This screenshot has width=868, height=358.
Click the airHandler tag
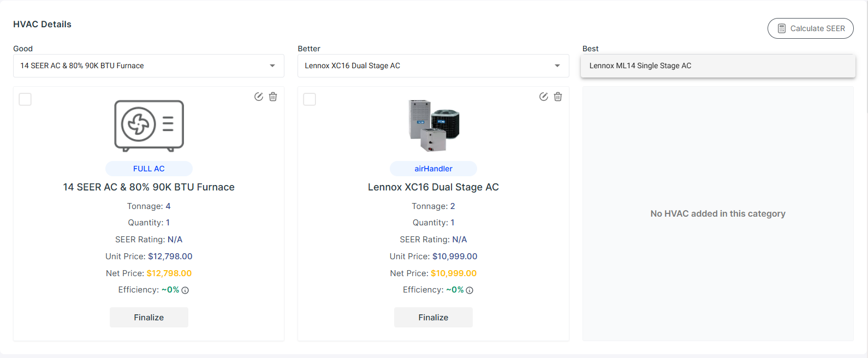coord(433,169)
